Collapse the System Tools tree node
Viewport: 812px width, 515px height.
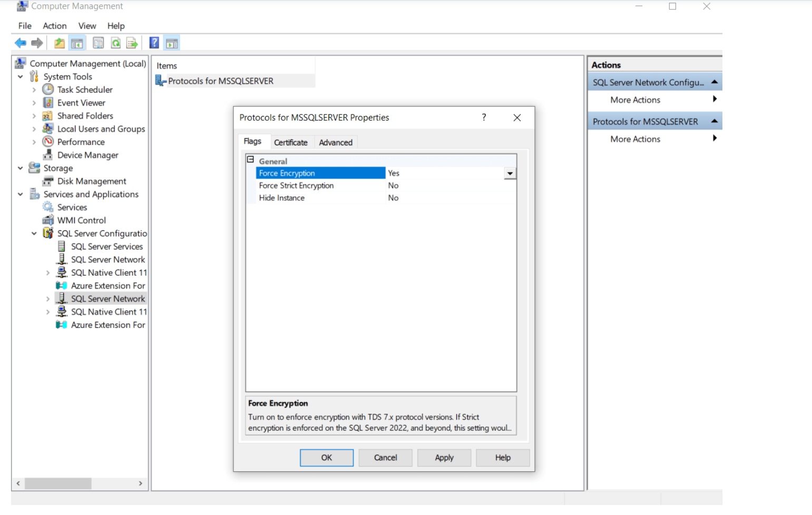point(21,77)
